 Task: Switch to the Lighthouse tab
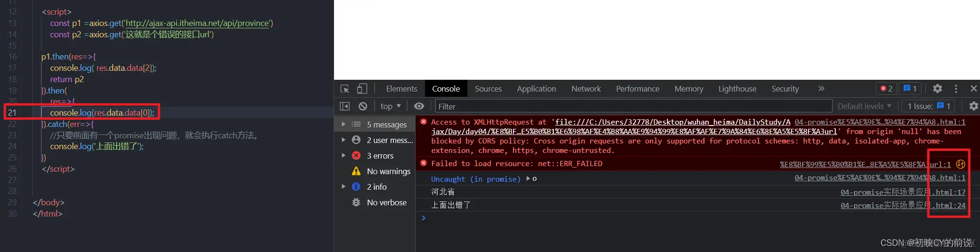737,89
